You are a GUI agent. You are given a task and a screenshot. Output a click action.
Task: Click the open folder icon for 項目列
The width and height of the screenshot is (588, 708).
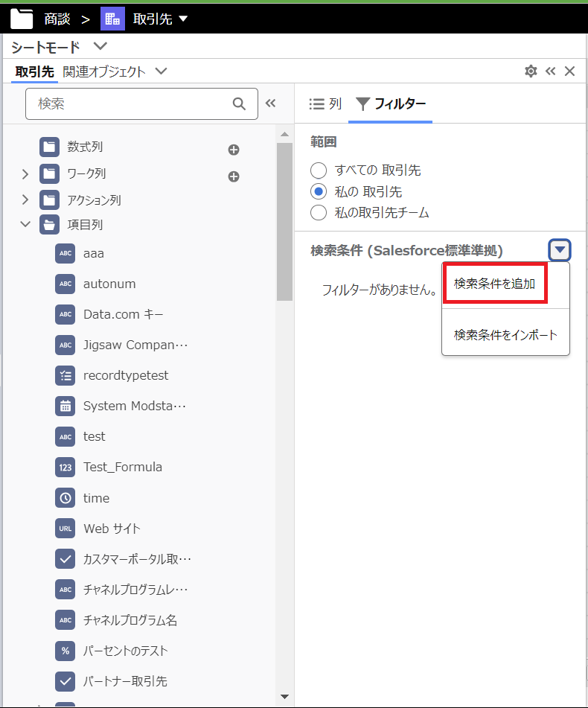point(49,224)
